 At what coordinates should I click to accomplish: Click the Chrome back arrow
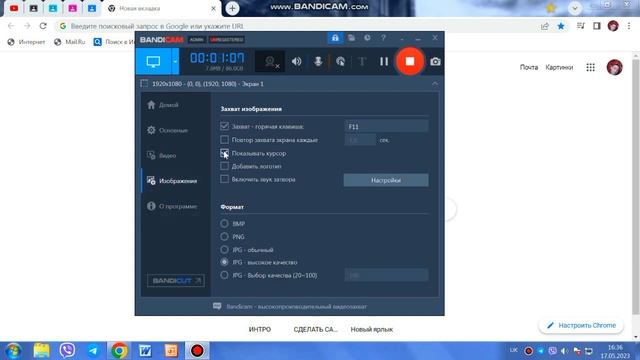(x=11, y=26)
